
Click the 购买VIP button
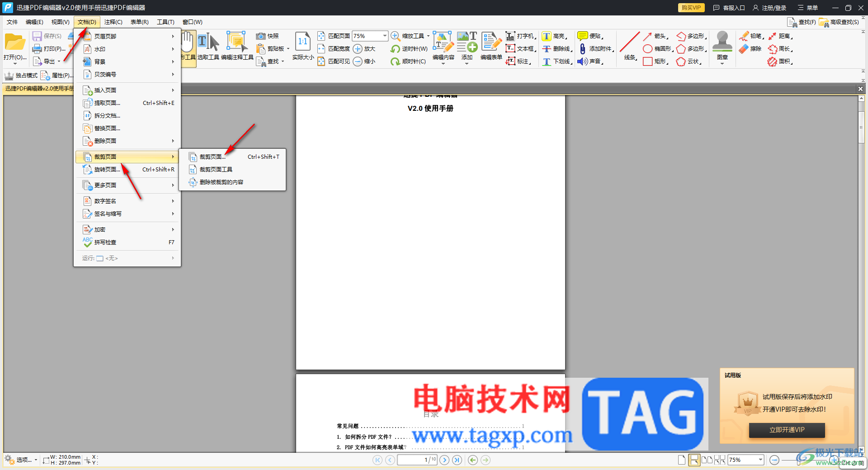click(691, 8)
